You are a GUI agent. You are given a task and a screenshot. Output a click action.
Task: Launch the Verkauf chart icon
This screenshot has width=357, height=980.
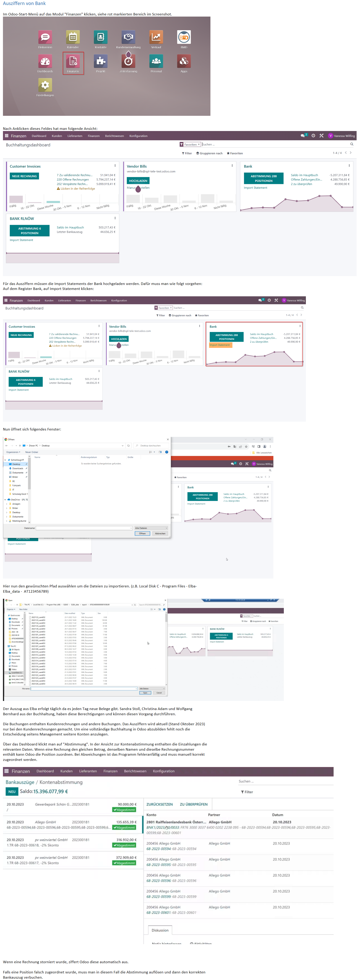point(156,37)
